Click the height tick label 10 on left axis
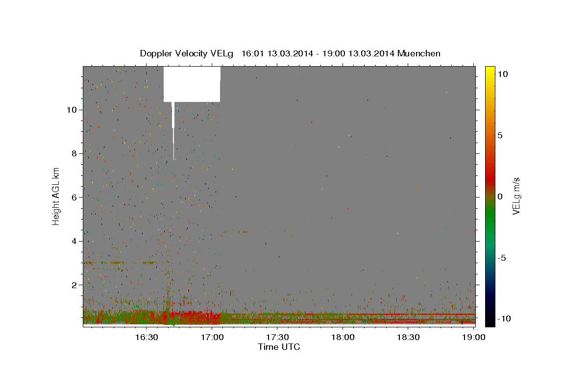Viewport: 588px width, 392px height. (x=73, y=110)
